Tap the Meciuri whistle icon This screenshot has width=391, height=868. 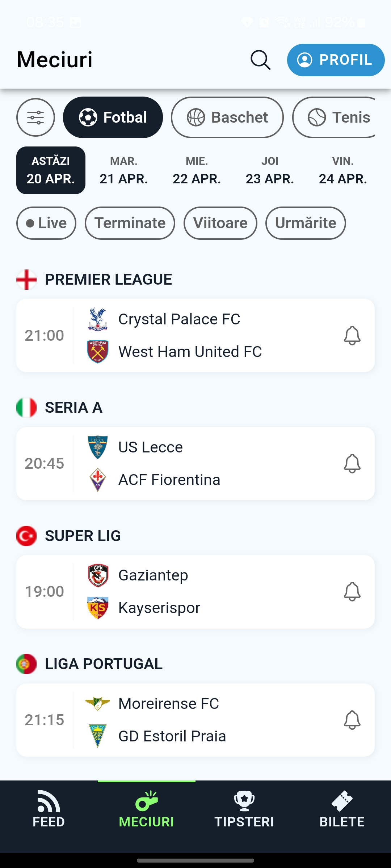click(x=146, y=801)
